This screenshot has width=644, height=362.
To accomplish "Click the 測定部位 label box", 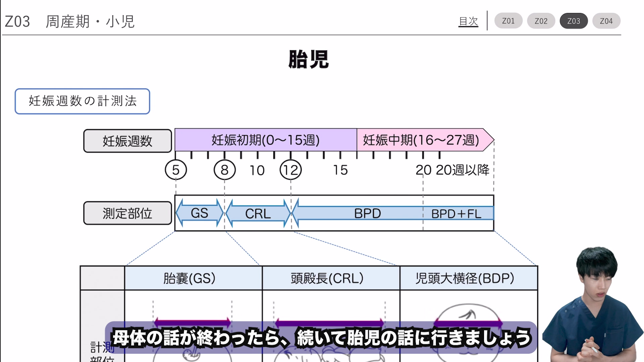I will [127, 213].
